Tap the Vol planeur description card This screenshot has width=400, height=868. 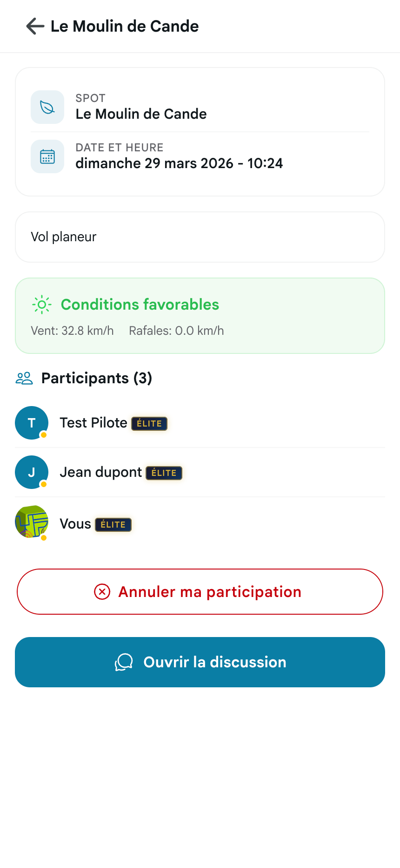pyautogui.click(x=200, y=237)
